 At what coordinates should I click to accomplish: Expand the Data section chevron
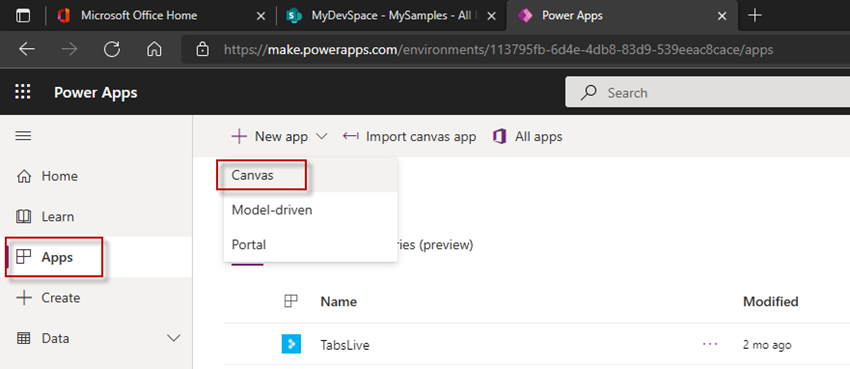click(173, 339)
